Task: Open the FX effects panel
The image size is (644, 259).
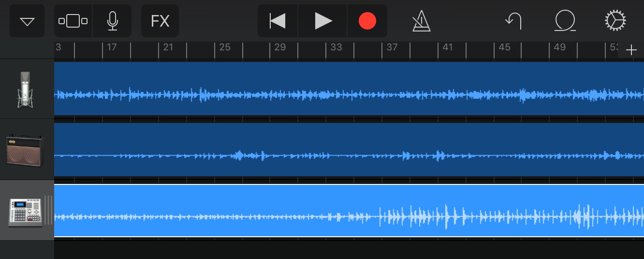Action: point(160,21)
